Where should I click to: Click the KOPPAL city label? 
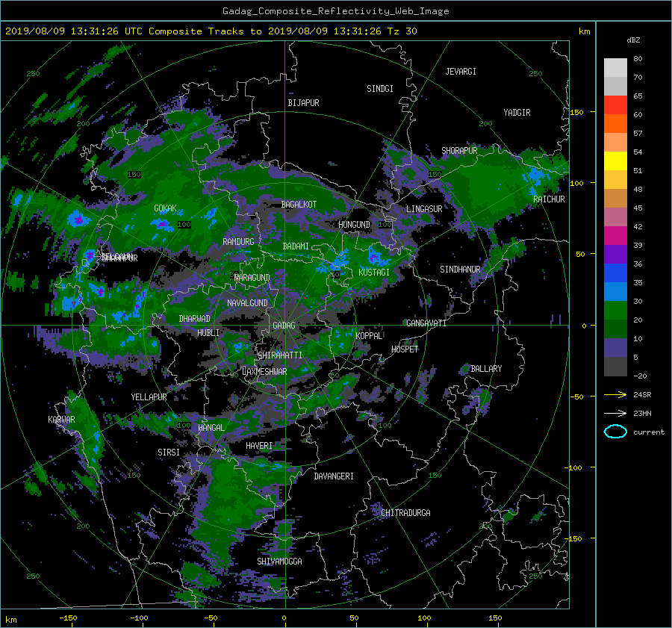(369, 335)
